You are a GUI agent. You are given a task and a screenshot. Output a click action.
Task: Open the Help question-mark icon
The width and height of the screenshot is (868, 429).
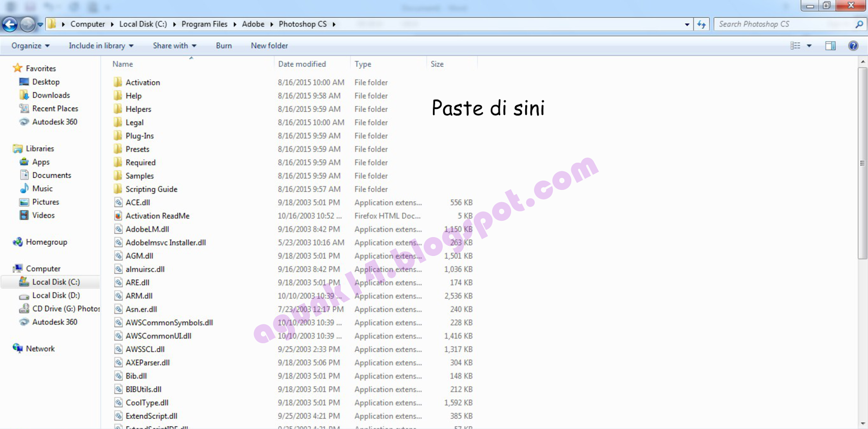[853, 46]
